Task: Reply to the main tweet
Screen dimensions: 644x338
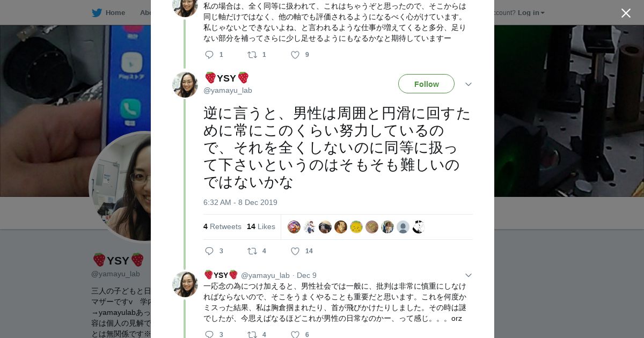Action: [209, 251]
